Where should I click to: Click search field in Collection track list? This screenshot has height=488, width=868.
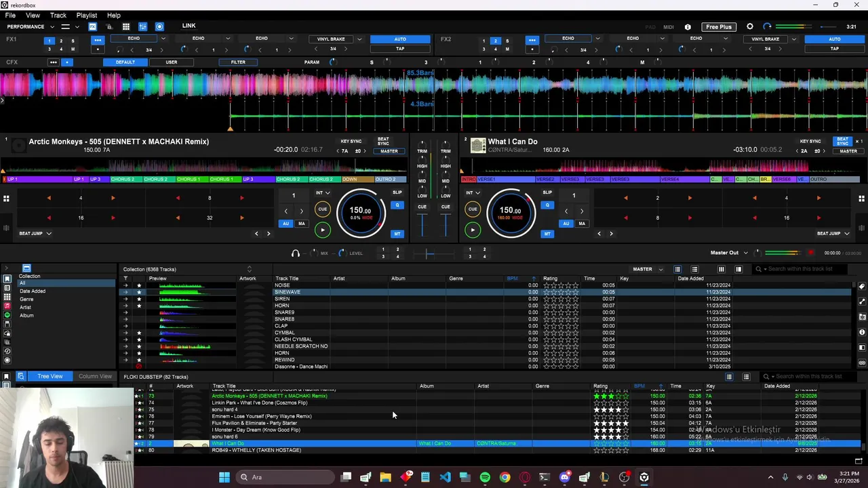[x=800, y=269]
